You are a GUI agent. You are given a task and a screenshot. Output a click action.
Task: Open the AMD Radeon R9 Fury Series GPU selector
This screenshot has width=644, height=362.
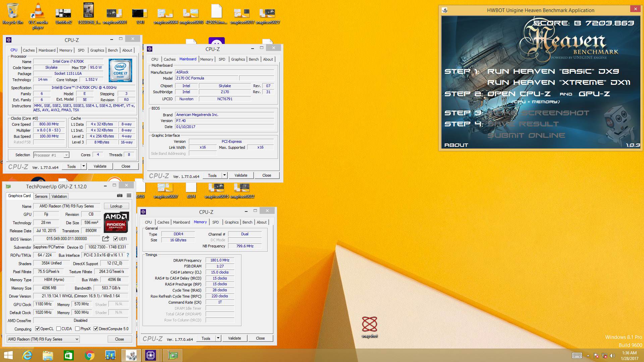click(x=43, y=339)
